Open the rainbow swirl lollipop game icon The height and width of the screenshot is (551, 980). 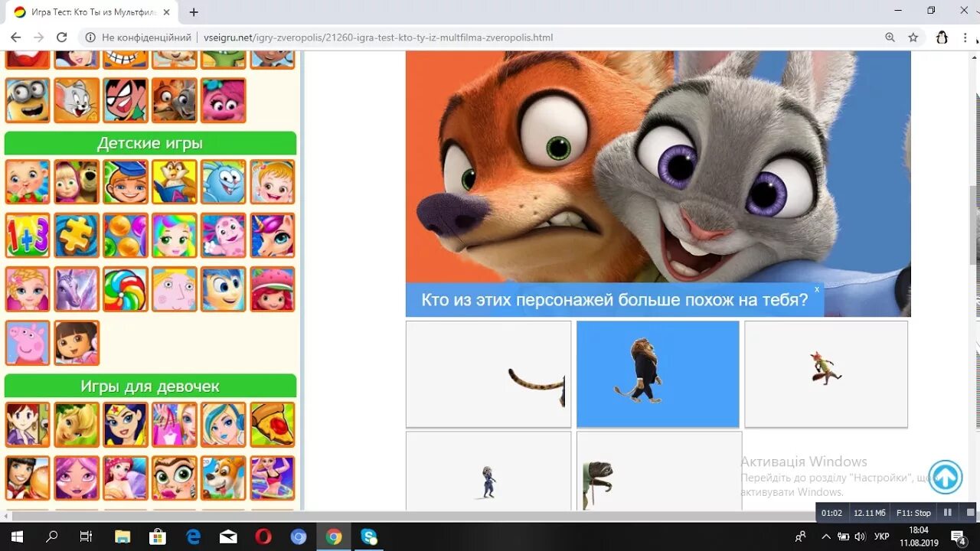coord(126,289)
